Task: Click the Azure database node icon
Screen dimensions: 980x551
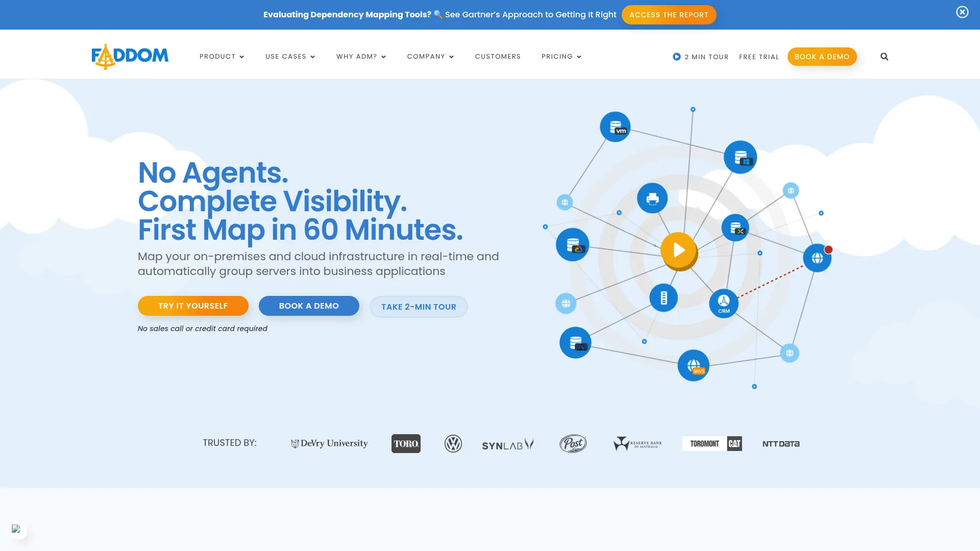Action: click(575, 342)
